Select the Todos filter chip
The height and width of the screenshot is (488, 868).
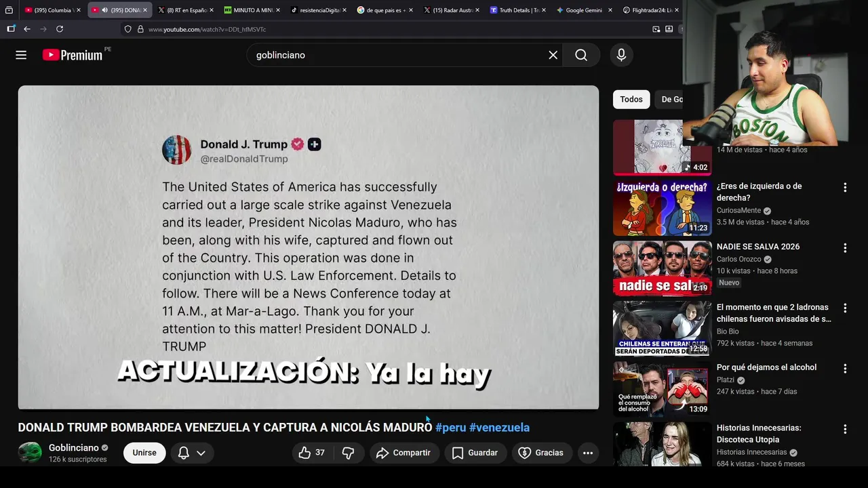pos(631,100)
